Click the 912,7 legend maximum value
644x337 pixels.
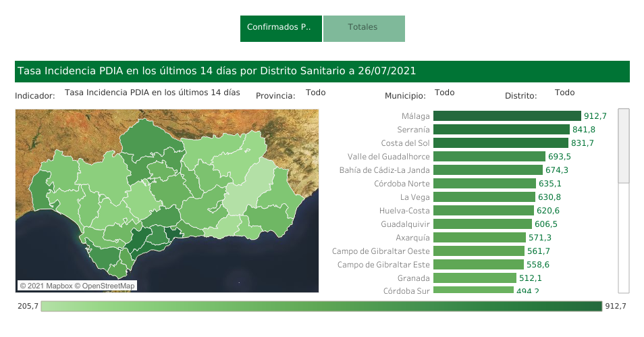point(615,306)
